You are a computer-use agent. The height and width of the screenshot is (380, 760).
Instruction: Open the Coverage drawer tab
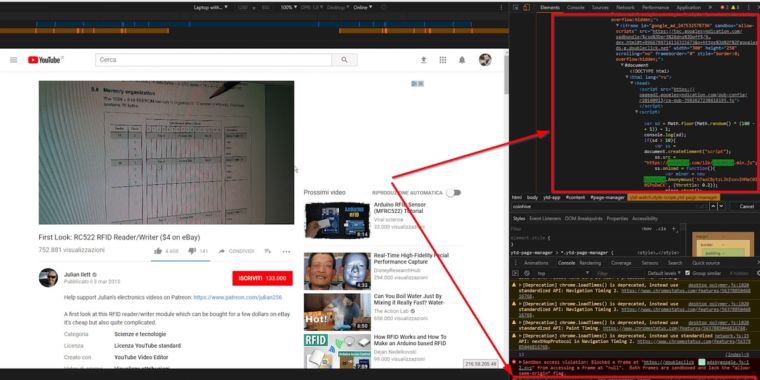click(x=621, y=263)
